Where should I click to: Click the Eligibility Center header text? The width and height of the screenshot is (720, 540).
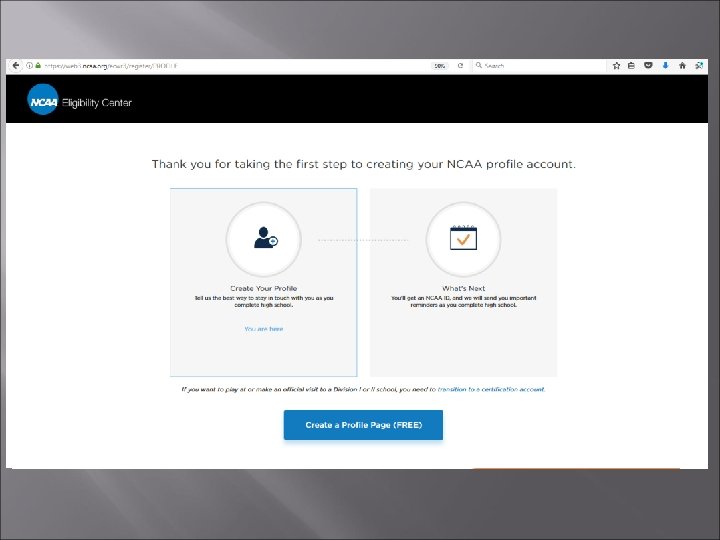(x=97, y=103)
